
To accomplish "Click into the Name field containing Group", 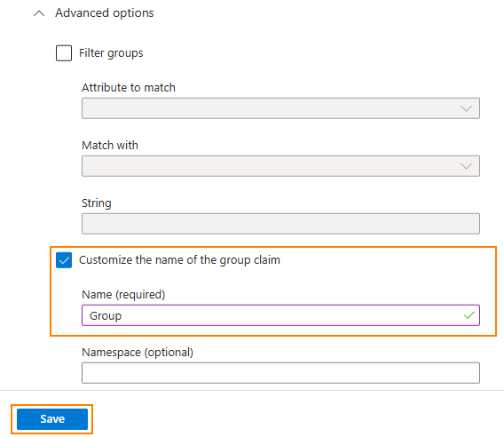I will click(x=280, y=315).
